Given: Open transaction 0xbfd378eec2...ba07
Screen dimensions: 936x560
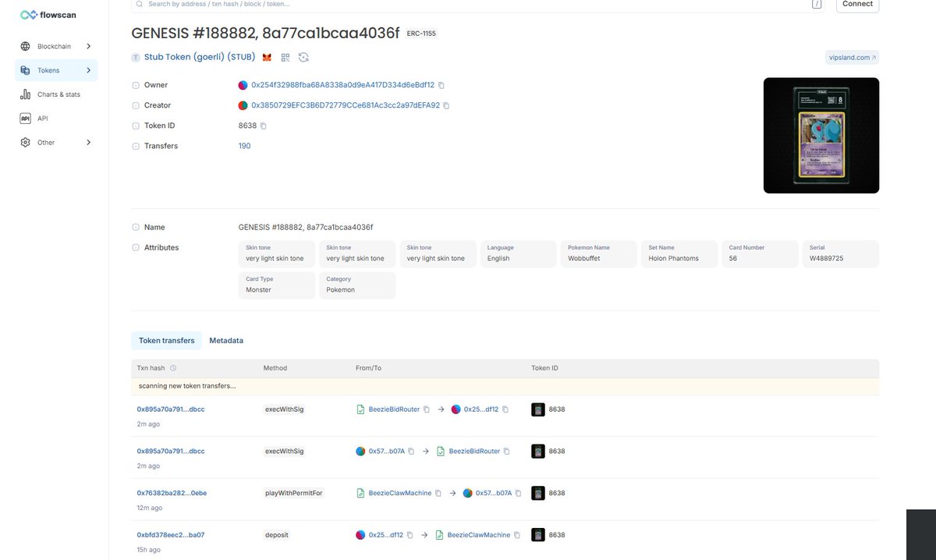Looking at the screenshot, I should (171, 535).
